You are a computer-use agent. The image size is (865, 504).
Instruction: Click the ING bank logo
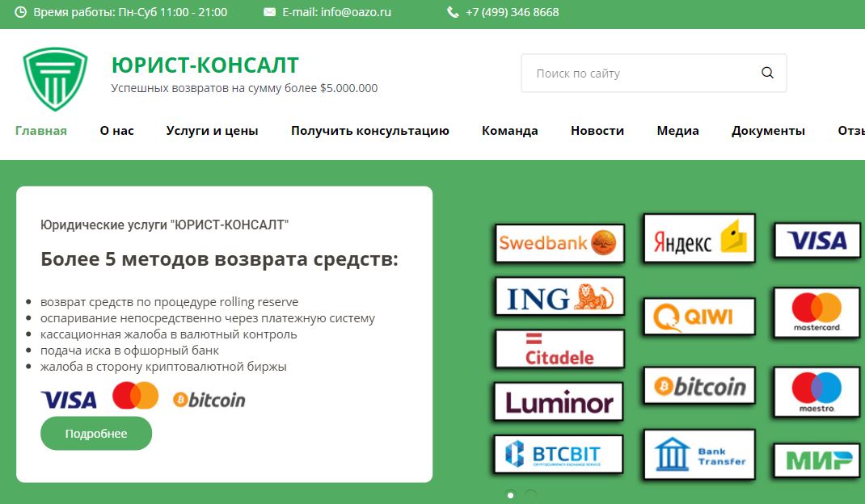[559, 297]
